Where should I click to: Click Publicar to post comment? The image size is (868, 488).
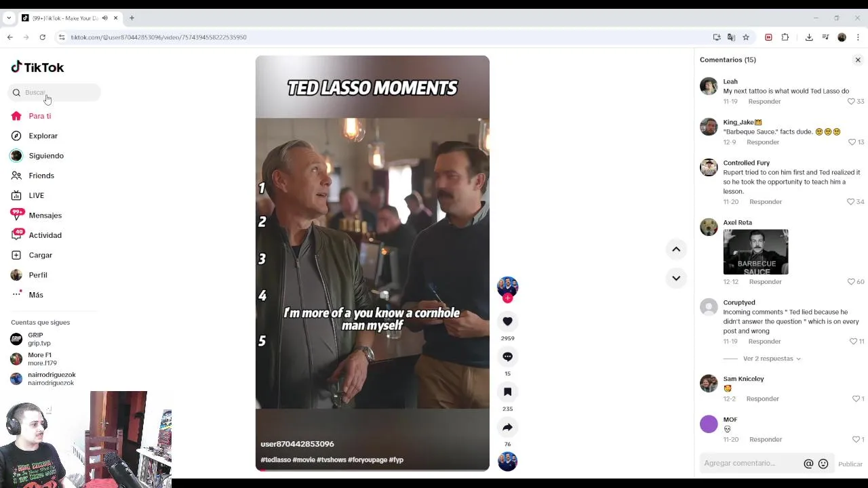click(x=850, y=464)
